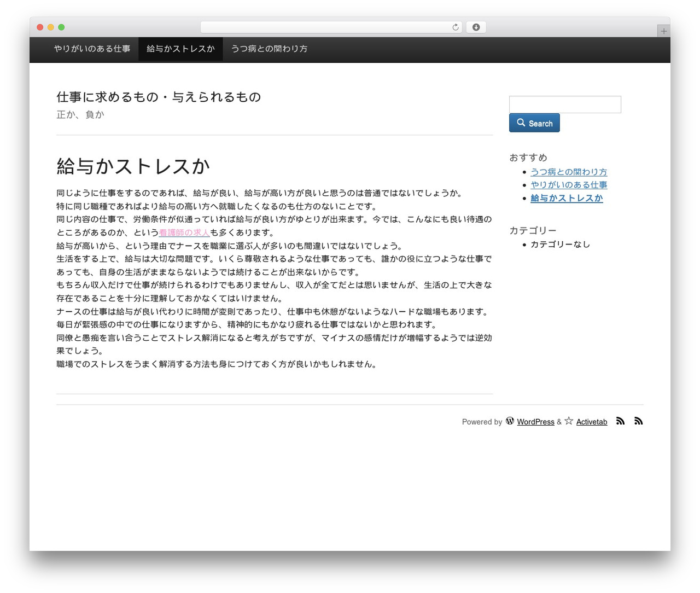Click the star icon before Activetab
This screenshot has height=593, width=700.
click(x=569, y=421)
